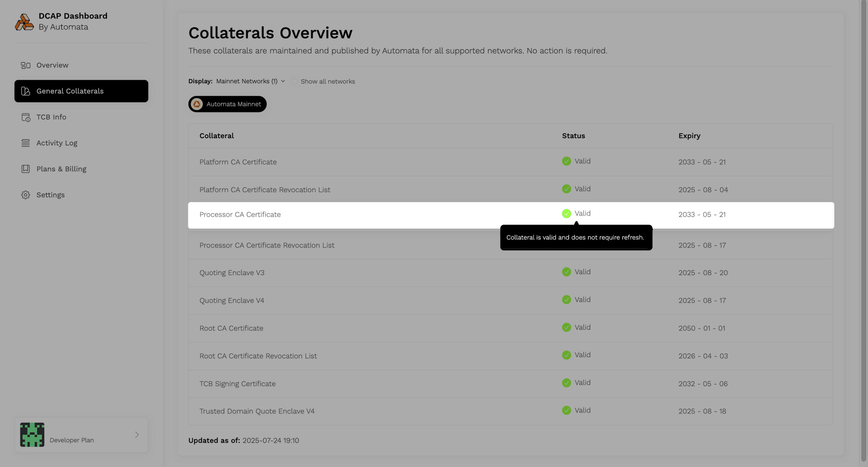Click the Automata Mainnet network pill
The image size is (868, 467).
[x=227, y=104]
